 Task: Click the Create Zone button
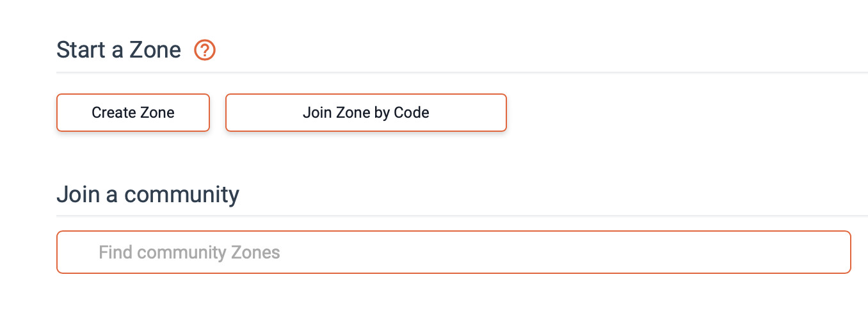(133, 113)
